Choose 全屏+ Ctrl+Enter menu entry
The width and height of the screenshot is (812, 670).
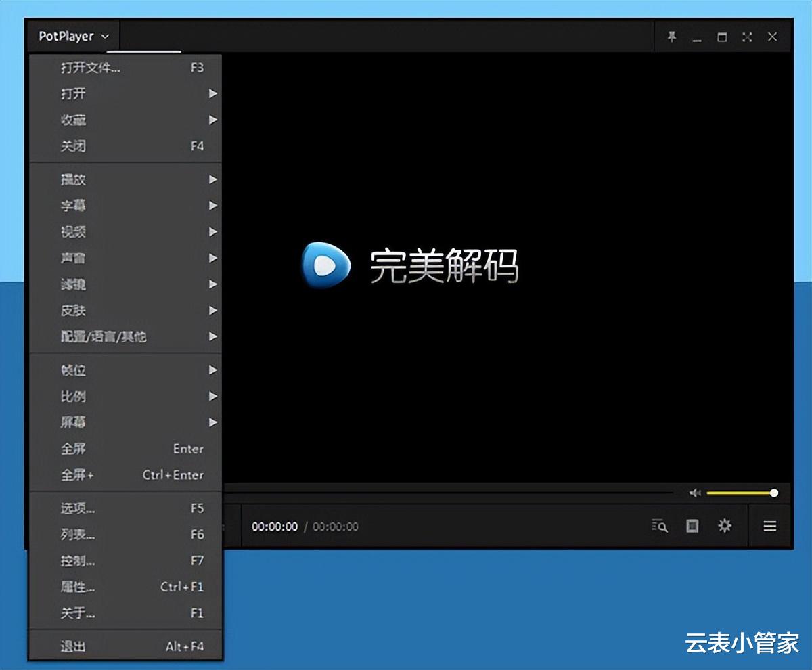(126, 475)
